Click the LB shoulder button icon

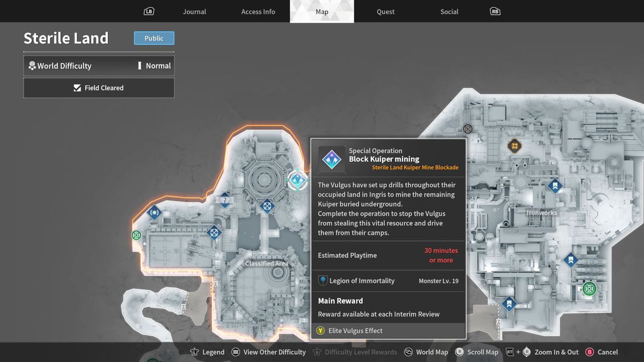[149, 11]
